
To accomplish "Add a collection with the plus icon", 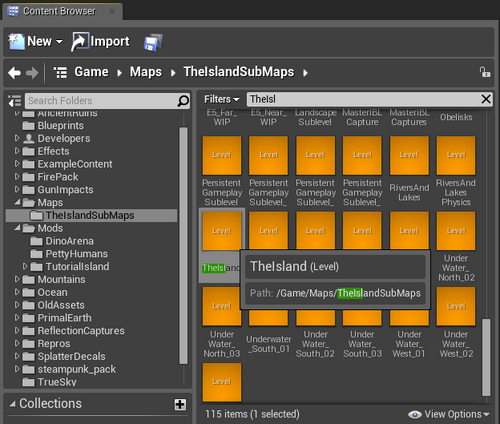I will (180, 404).
